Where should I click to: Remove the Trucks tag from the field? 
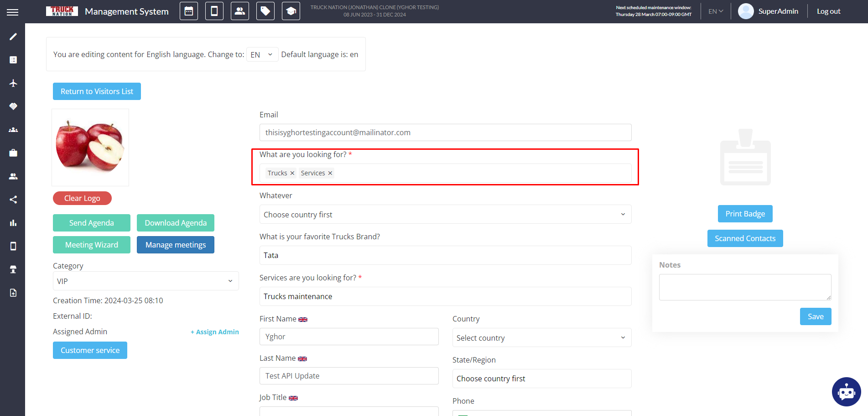pyautogui.click(x=291, y=173)
